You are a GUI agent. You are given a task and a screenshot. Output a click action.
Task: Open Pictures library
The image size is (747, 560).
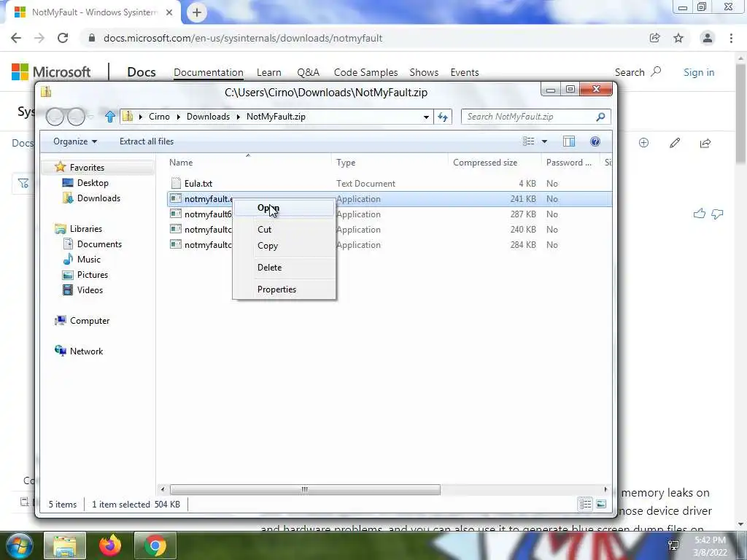pyautogui.click(x=93, y=275)
